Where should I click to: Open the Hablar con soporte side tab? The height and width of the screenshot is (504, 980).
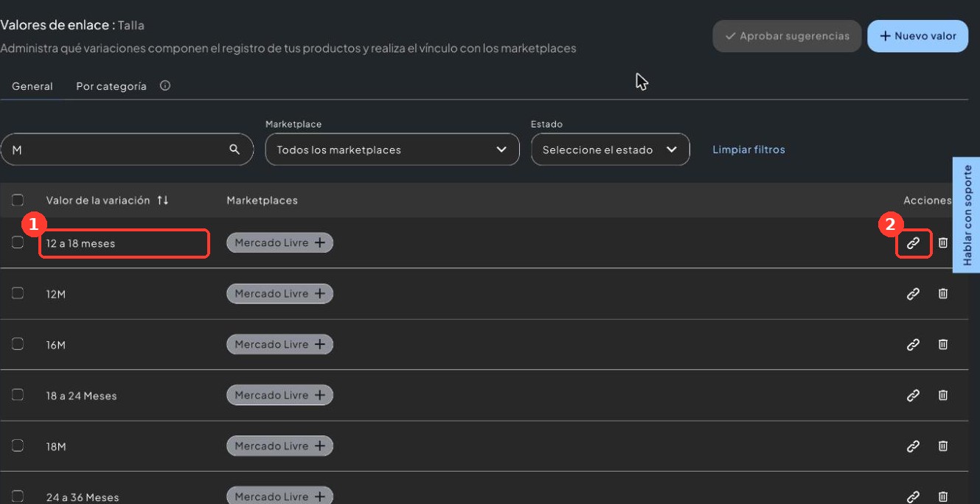(967, 214)
